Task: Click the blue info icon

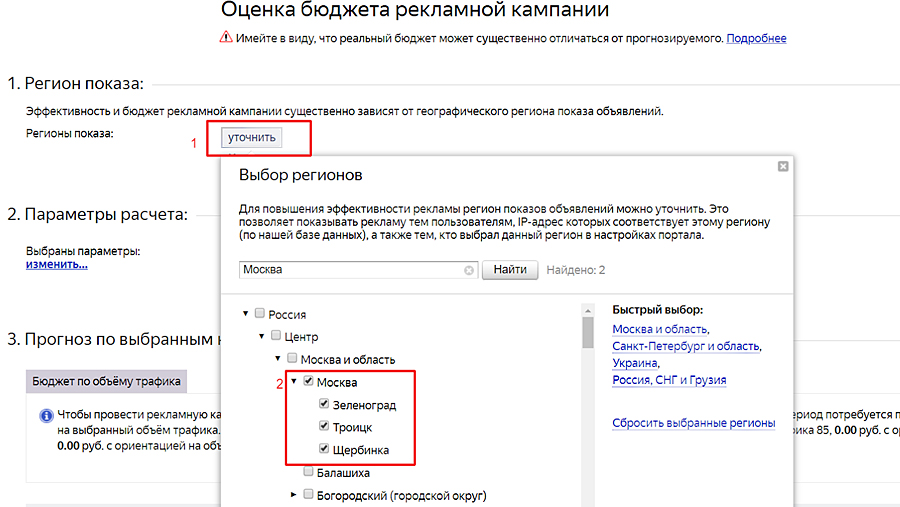Action: pyautogui.click(x=45, y=415)
